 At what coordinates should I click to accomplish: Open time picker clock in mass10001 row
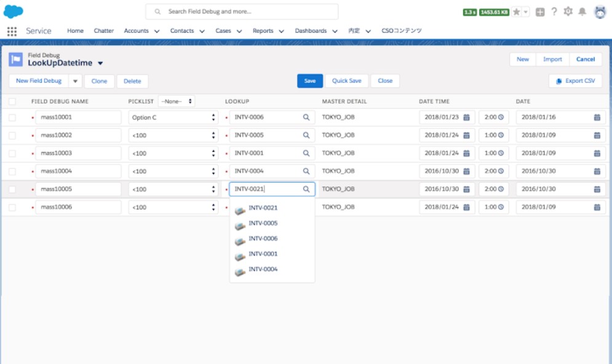[x=501, y=117]
